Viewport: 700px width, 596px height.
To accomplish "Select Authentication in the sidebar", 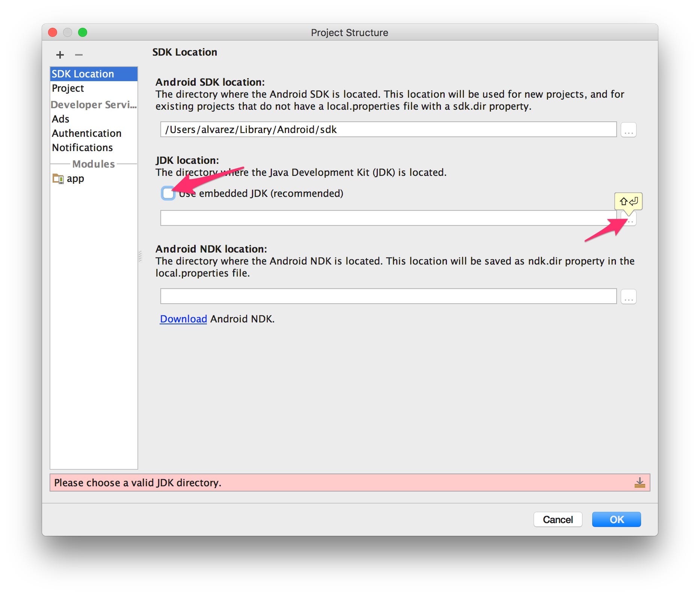I will (x=87, y=133).
